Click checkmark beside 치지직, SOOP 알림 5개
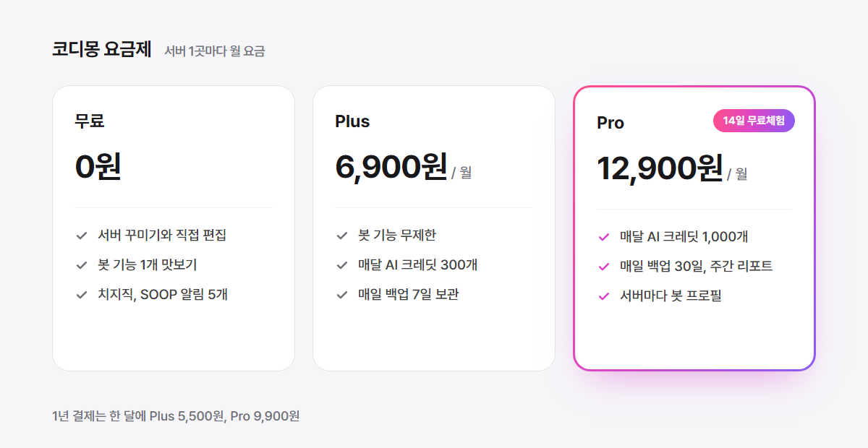 pos(82,295)
